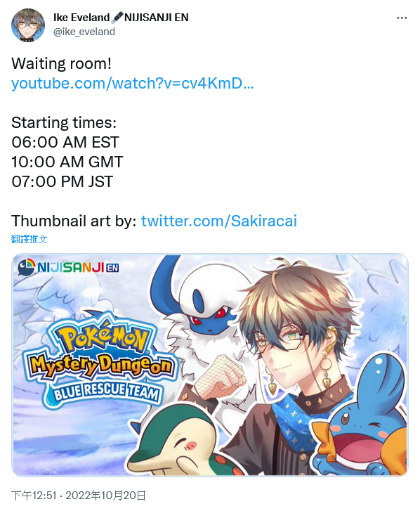
Task: Click the NIJISANJI EN text in name
Action: (x=157, y=18)
